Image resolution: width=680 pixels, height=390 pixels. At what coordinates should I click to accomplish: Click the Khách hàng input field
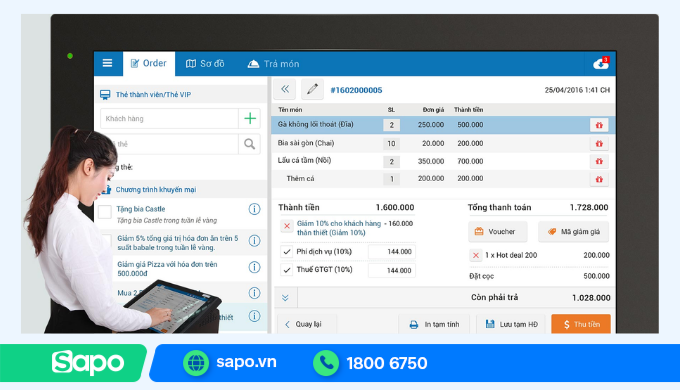click(169, 118)
